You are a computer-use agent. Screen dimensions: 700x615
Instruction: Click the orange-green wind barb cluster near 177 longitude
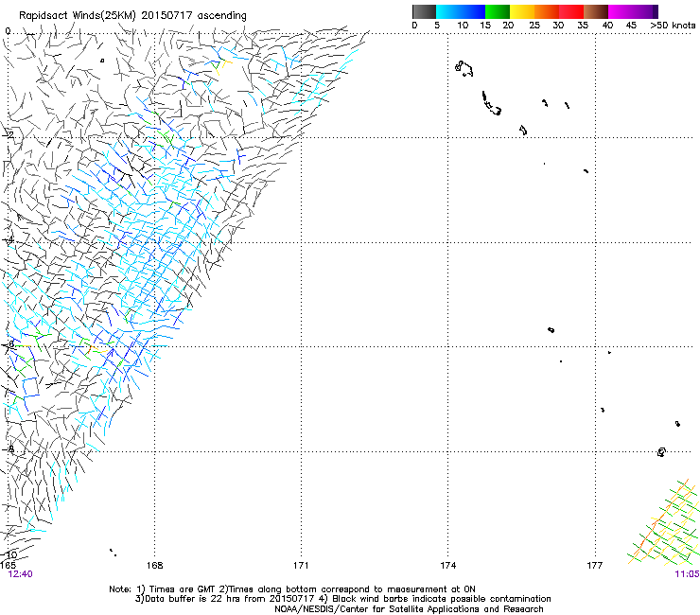[x=665, y=521]
